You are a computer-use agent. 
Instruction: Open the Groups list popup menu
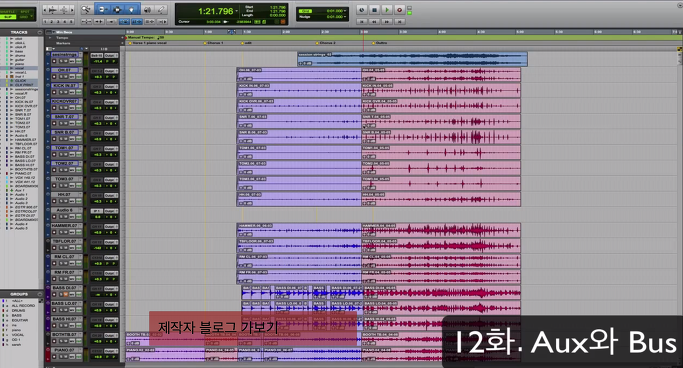coord(40,294)
